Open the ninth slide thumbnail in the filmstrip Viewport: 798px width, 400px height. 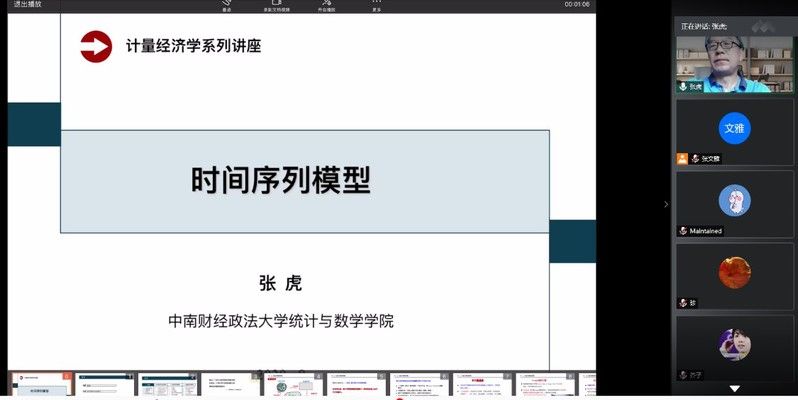tap(546, 384)
